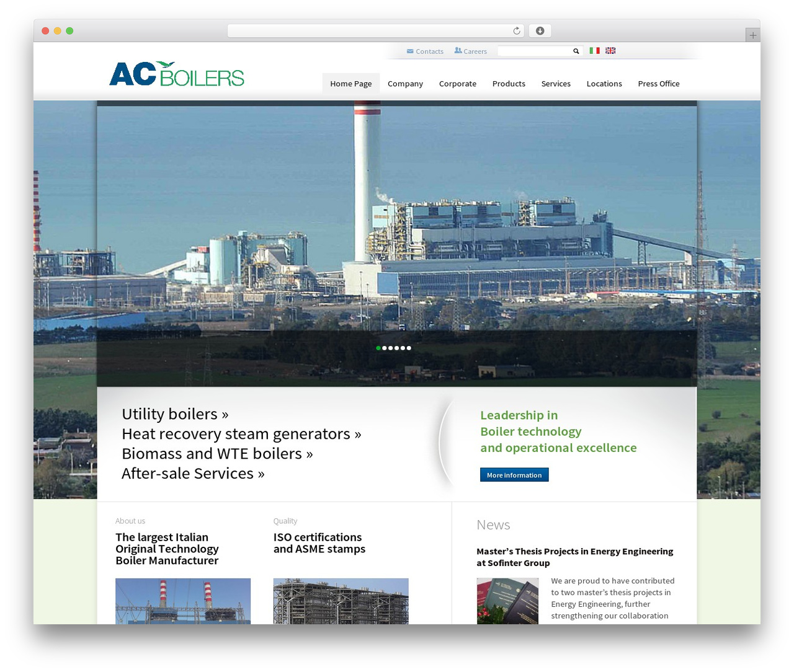Select the second slideshow dot
This screenshot has height=672, width=794.
tap(385, 348)
